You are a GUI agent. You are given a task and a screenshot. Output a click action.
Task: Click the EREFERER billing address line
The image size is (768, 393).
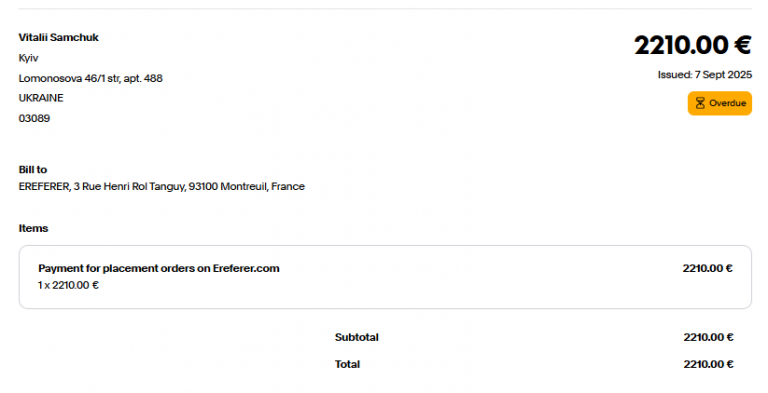[162, 186]
